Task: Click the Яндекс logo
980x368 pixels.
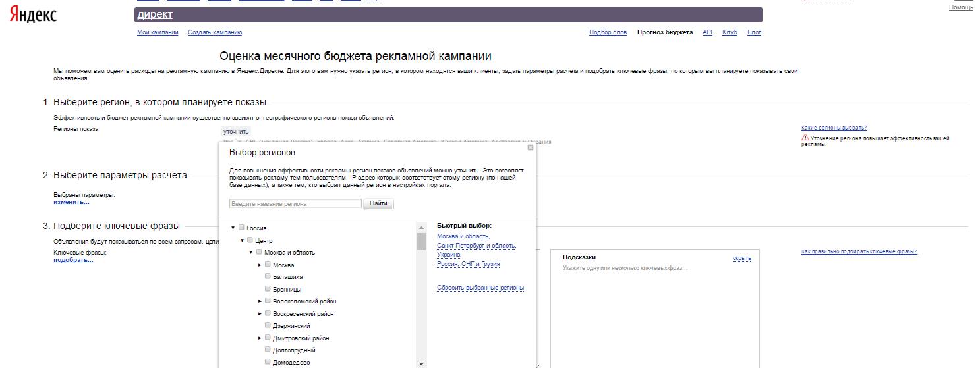Action: [x=33, y=16]
